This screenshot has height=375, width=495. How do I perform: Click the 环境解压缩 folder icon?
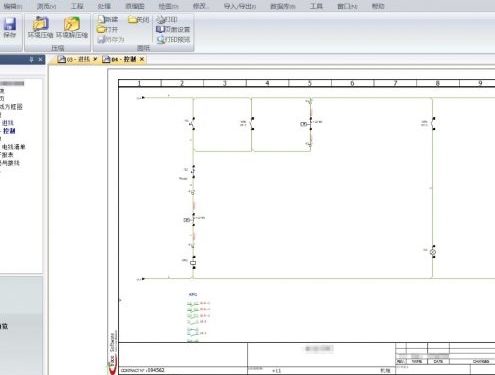[x=72, y=24]
